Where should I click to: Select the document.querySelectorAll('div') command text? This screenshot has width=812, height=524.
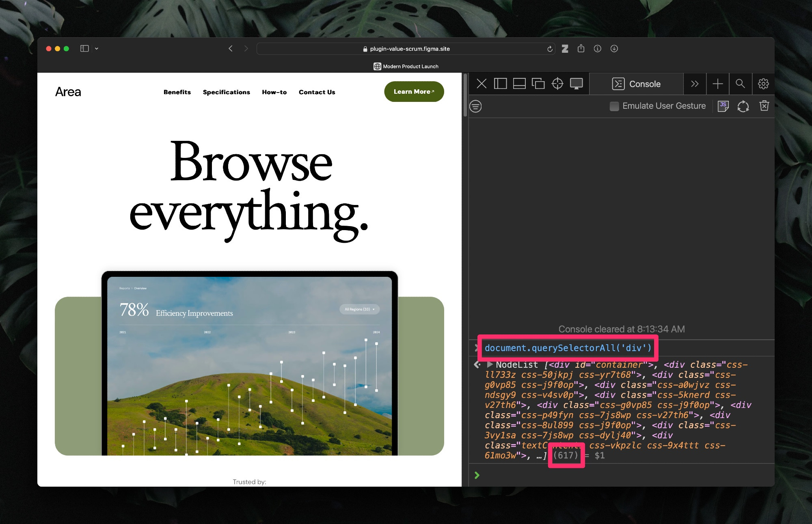568,348
